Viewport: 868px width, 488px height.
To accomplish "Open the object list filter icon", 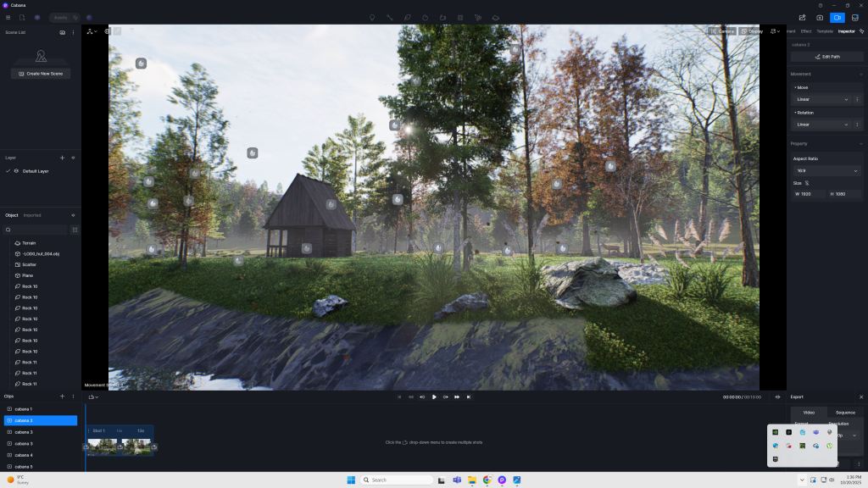I will [75, 230].
